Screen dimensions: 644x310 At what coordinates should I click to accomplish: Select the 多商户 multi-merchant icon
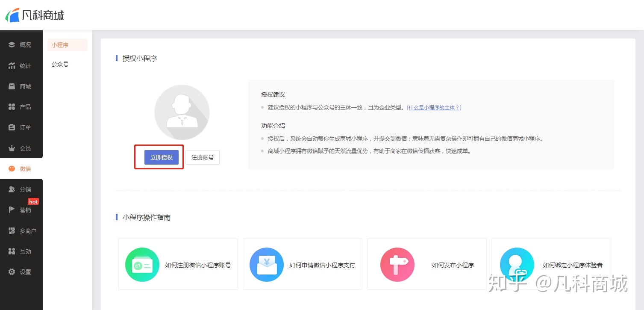tap(21, 230)
